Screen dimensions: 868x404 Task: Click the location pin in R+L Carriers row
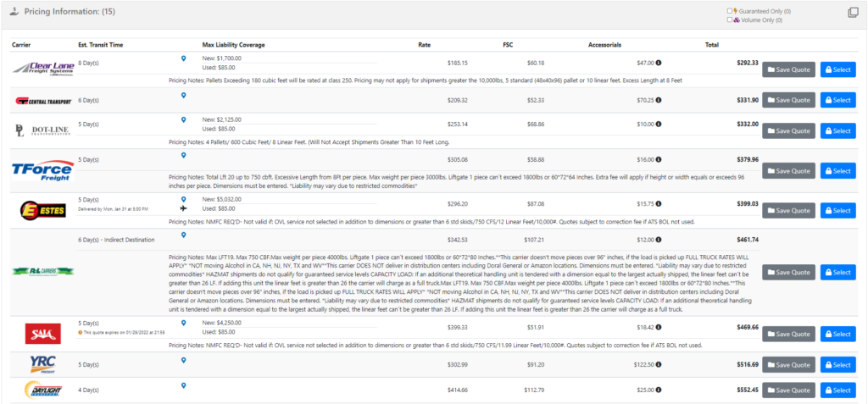(x=184, y=235)
